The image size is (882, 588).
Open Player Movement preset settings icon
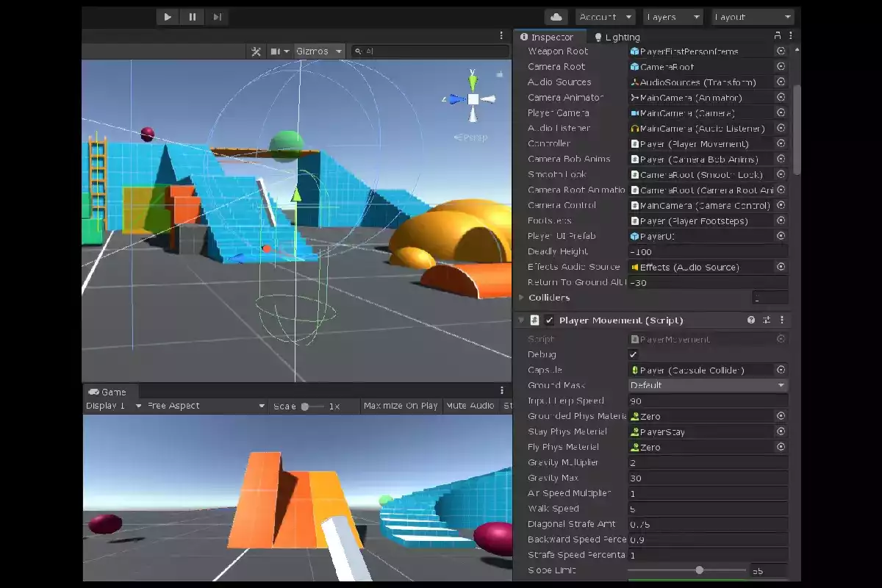click(767, 320)
